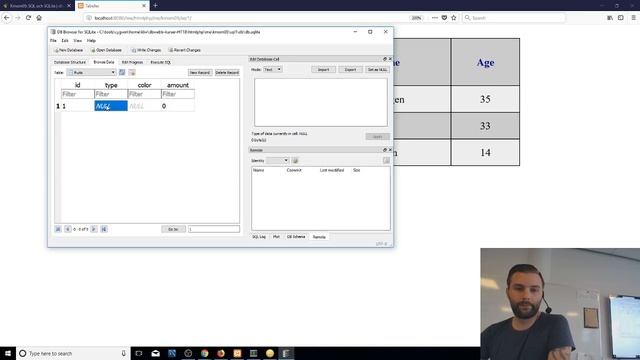The width and height of the screenshot is (640, 360).
Task: Click the clear filters icon beside the table dropdown
Action: [x=132, y=72]
